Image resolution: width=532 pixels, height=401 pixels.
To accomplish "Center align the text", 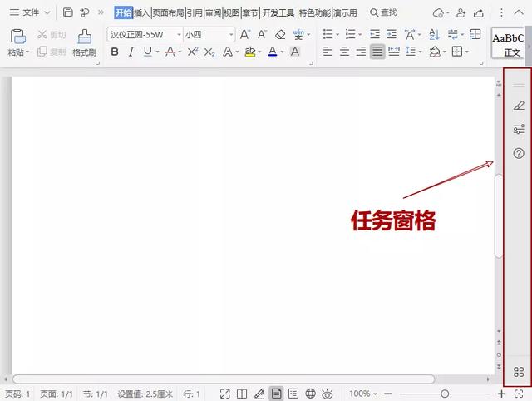I will [344, 52].
